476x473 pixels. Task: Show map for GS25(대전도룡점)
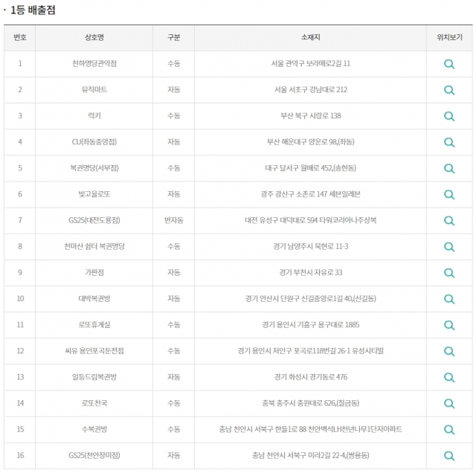coord(449,221)
